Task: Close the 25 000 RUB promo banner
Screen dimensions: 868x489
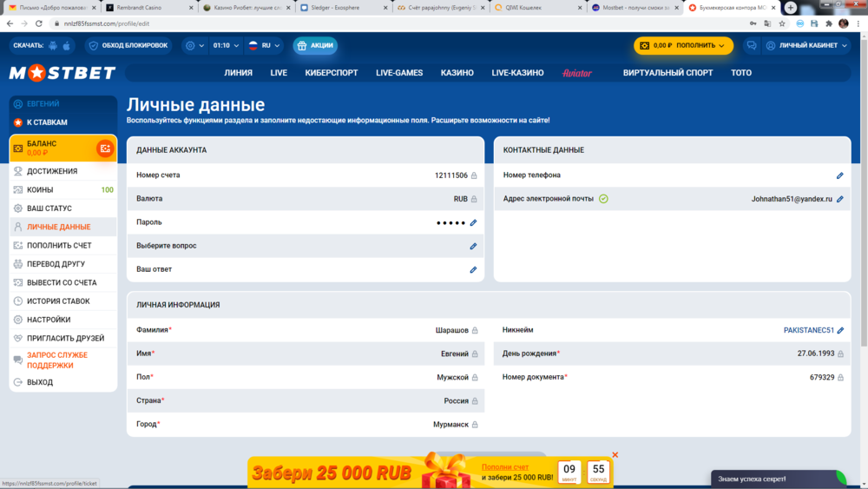Action: coord(615,454)
